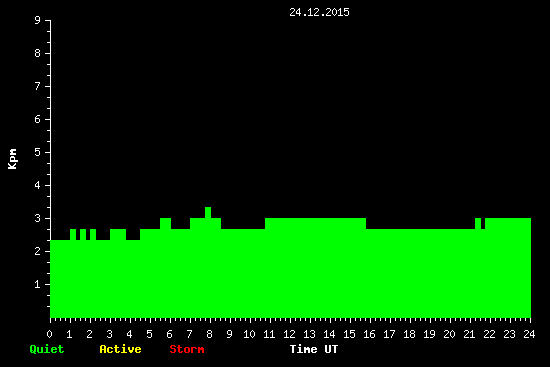
Task: Click the Time UT axis title
Action: pos(314,349)
